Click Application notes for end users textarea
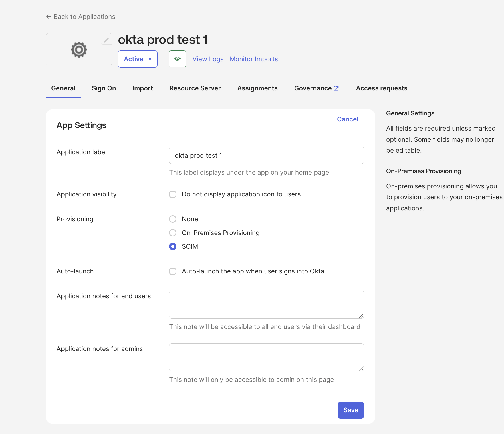 [267, 305]
